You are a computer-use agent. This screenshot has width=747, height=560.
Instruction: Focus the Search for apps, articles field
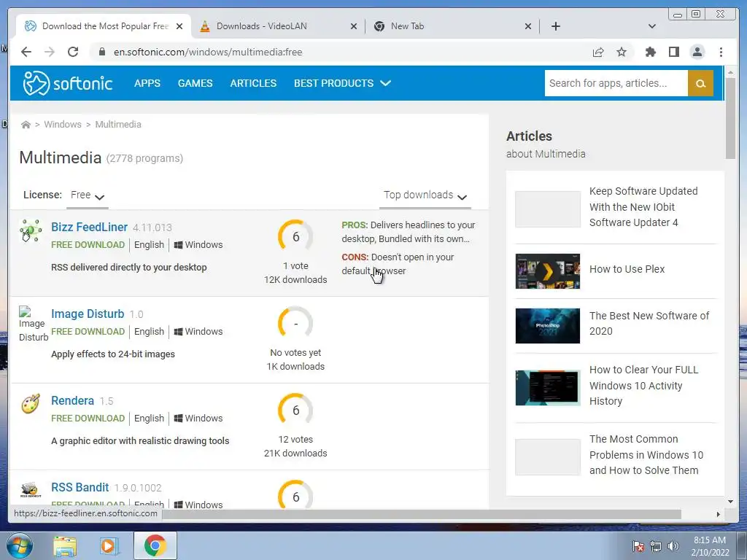(616, 83)
